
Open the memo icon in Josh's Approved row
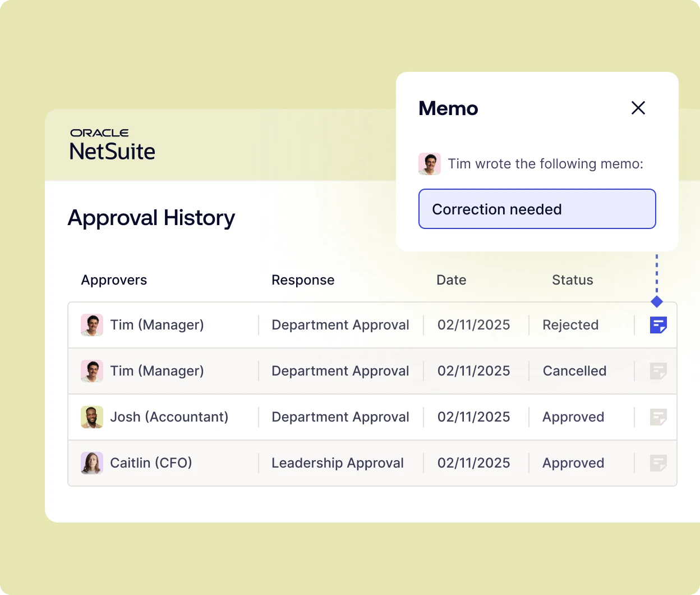tap(658, 417)
